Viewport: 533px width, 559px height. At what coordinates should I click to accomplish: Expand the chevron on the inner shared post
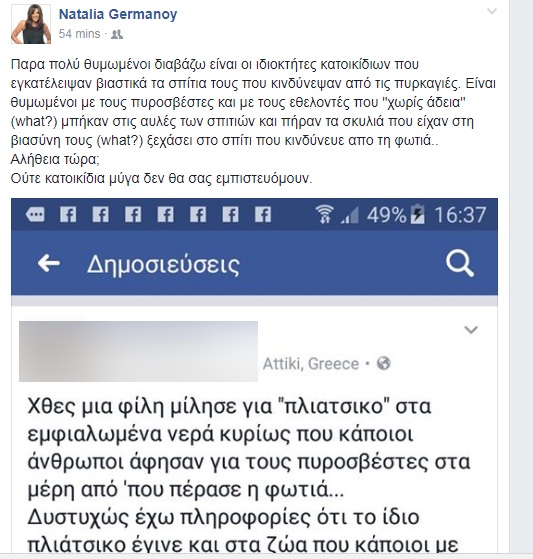click(471, 330)
